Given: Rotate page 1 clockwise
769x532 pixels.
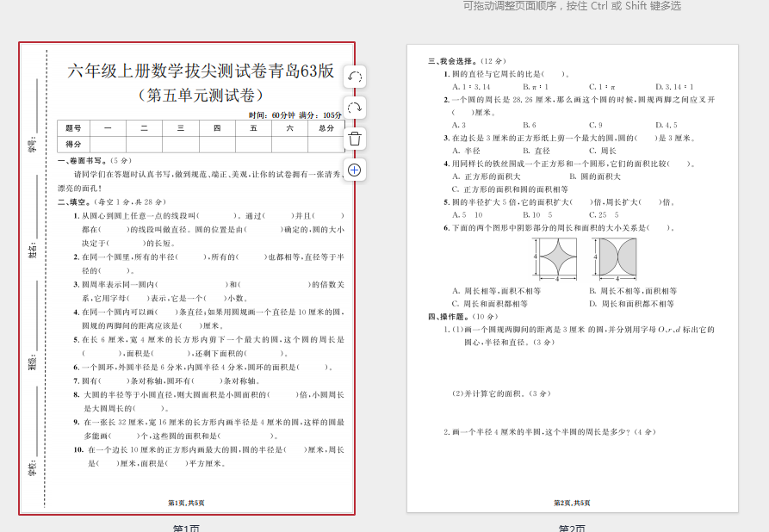Looking at the screenshot, I should (354, 108).
